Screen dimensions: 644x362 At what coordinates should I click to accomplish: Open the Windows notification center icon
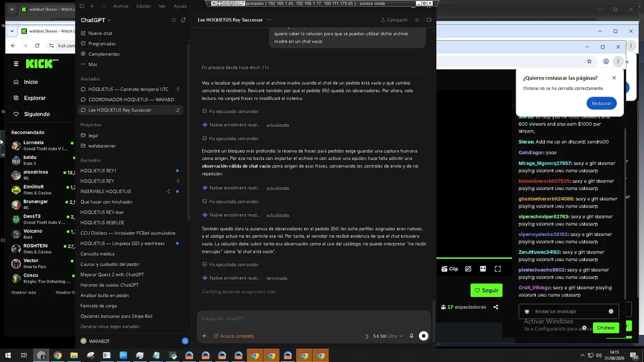(634, 355)
